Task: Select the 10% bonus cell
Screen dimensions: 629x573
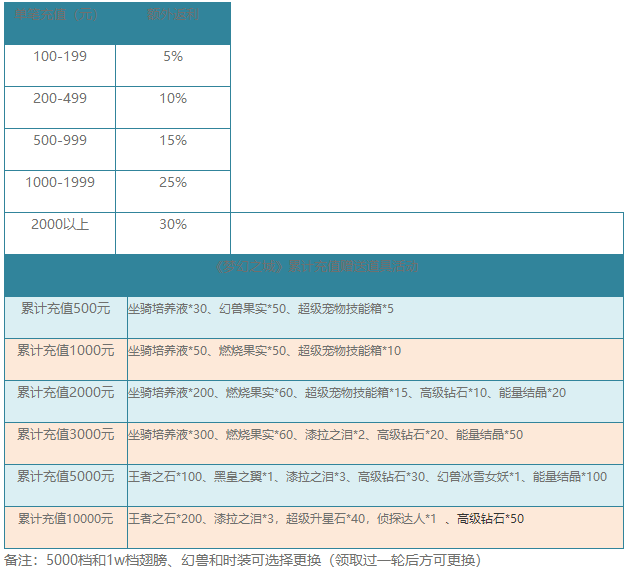Action: (173, 99)
